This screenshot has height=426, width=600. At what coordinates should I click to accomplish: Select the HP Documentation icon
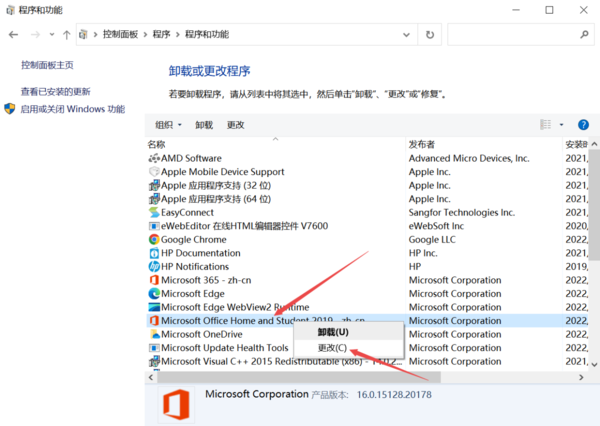pyautogui.click(x=154, y=253)
